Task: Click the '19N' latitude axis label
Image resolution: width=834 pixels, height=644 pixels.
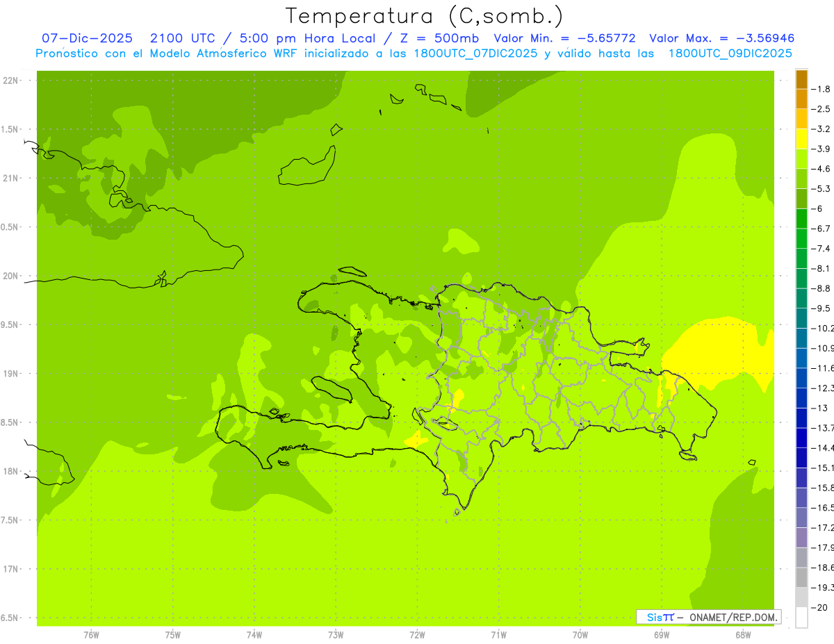Action: (x=10, y=374)
